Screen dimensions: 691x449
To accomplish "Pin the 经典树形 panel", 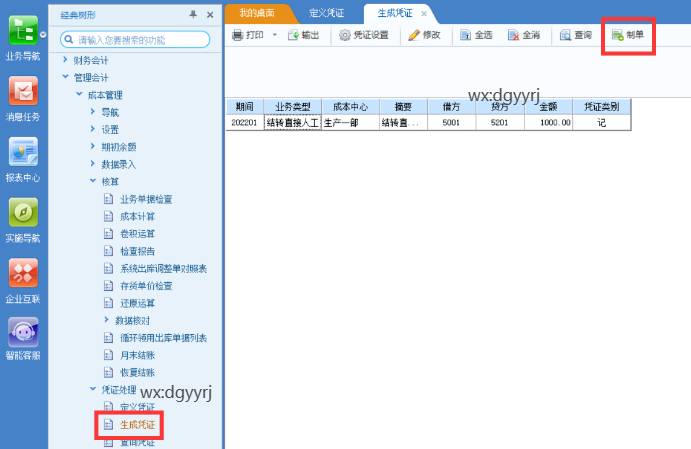I will pos(193,14).
